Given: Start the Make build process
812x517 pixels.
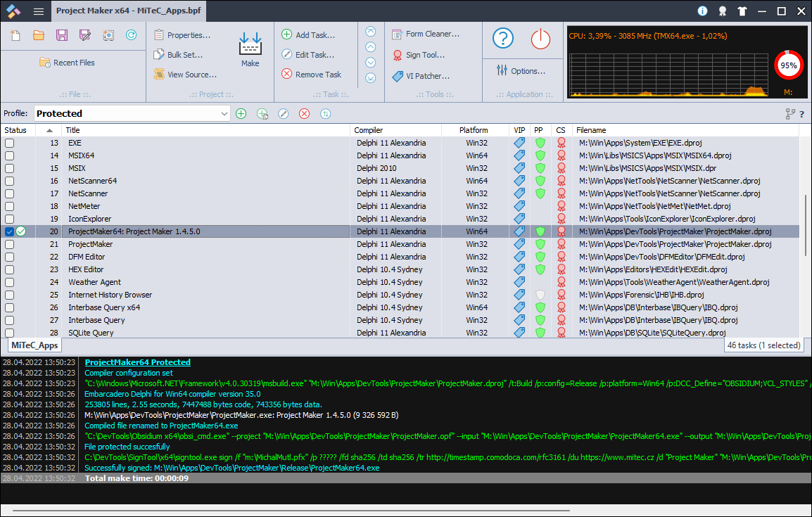Looking at the screenshot, I should pyautogui.click(x=250, y=50).
